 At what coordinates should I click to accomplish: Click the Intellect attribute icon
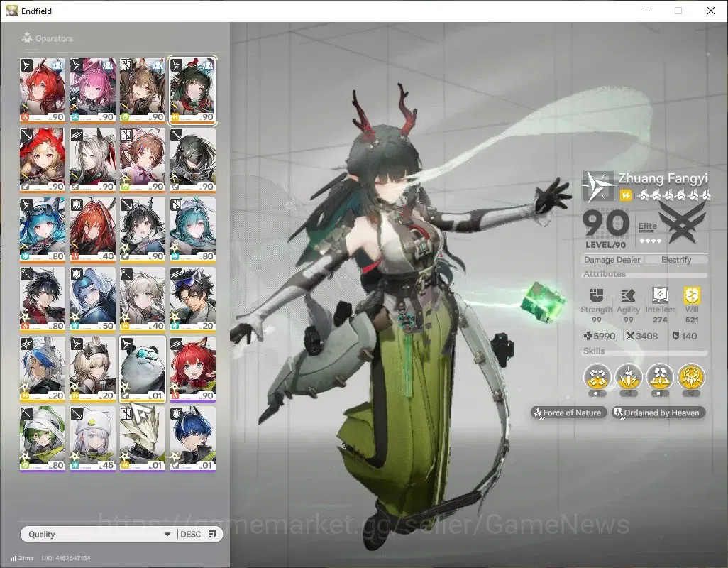pos(660,295)
